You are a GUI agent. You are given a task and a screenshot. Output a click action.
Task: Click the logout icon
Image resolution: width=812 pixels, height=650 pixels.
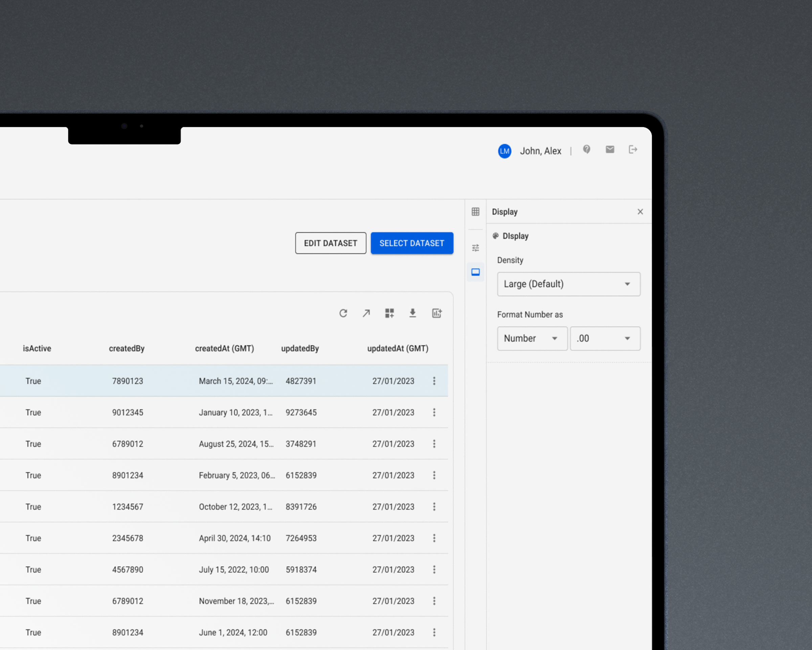(633, 150)
